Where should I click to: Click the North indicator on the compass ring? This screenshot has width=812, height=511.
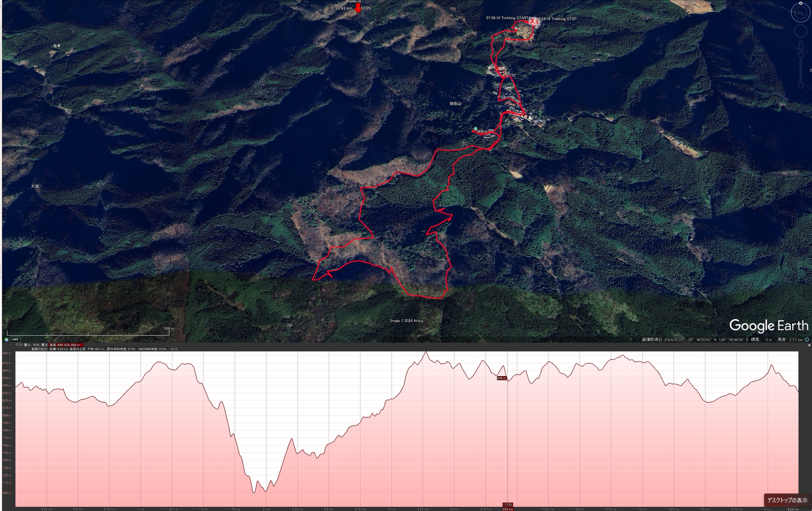801,3
